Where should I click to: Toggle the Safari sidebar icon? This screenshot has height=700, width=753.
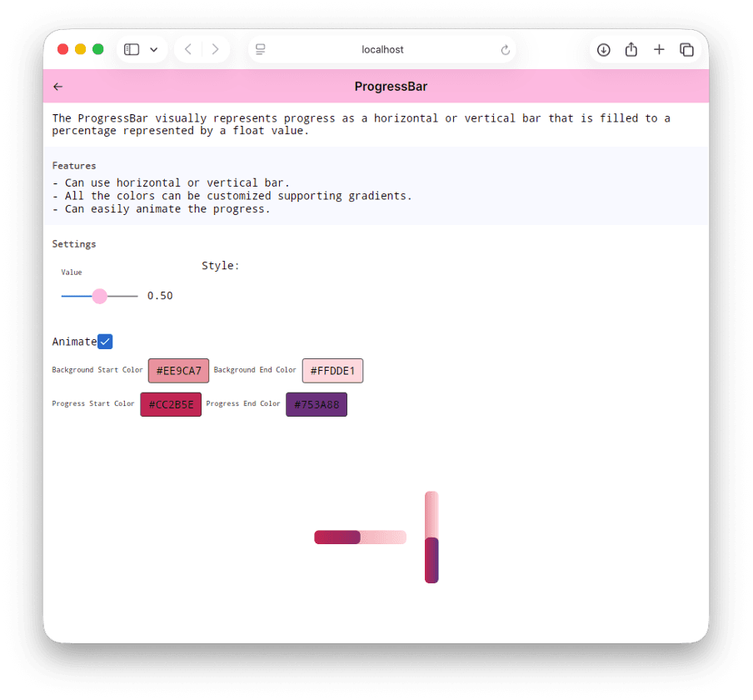point(131,49)
